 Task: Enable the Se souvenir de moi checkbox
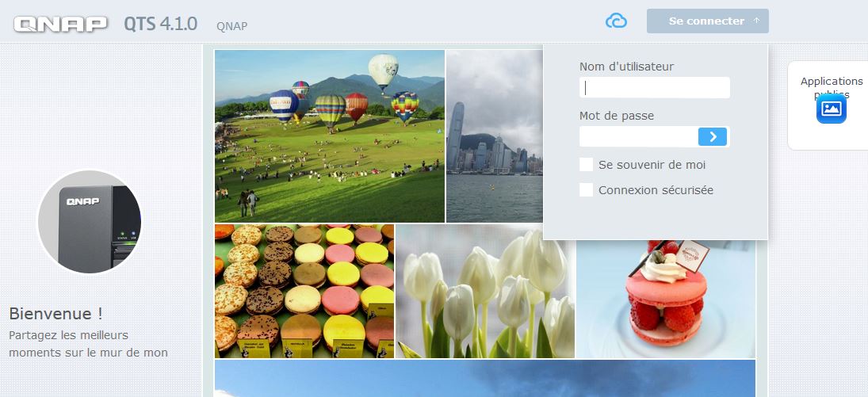[587, 165]
